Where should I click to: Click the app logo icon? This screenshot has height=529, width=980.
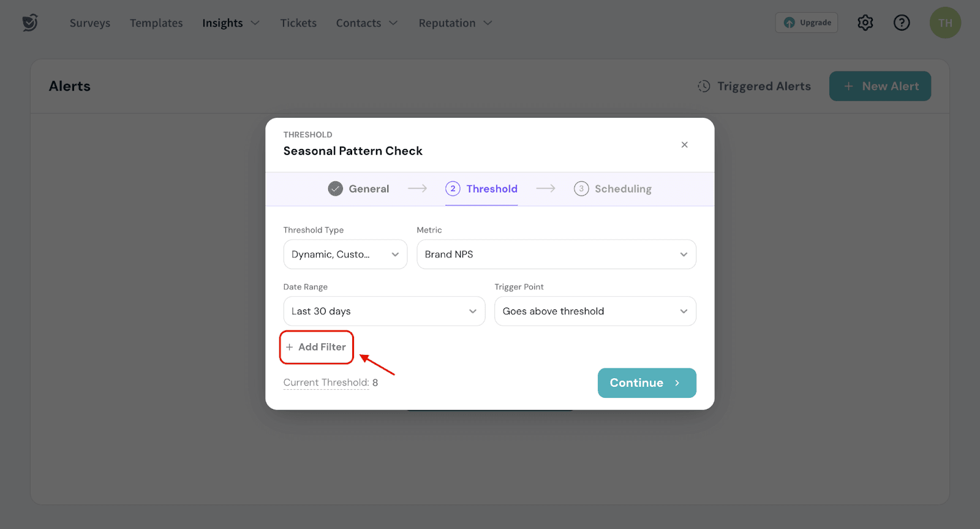[30, 23]
